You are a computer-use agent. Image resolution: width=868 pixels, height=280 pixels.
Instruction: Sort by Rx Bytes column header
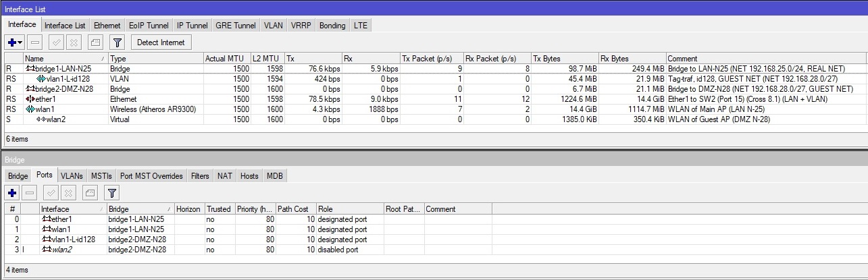[x=632, y=59]
